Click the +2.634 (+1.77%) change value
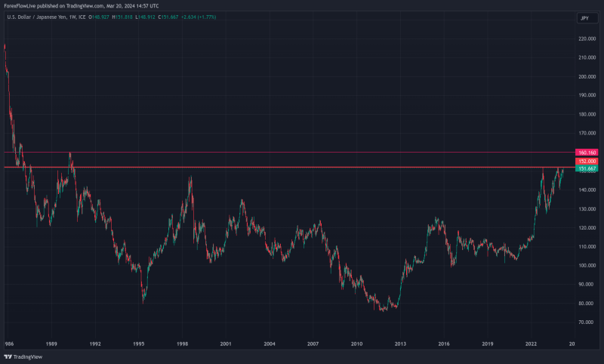 coord(199,17)
